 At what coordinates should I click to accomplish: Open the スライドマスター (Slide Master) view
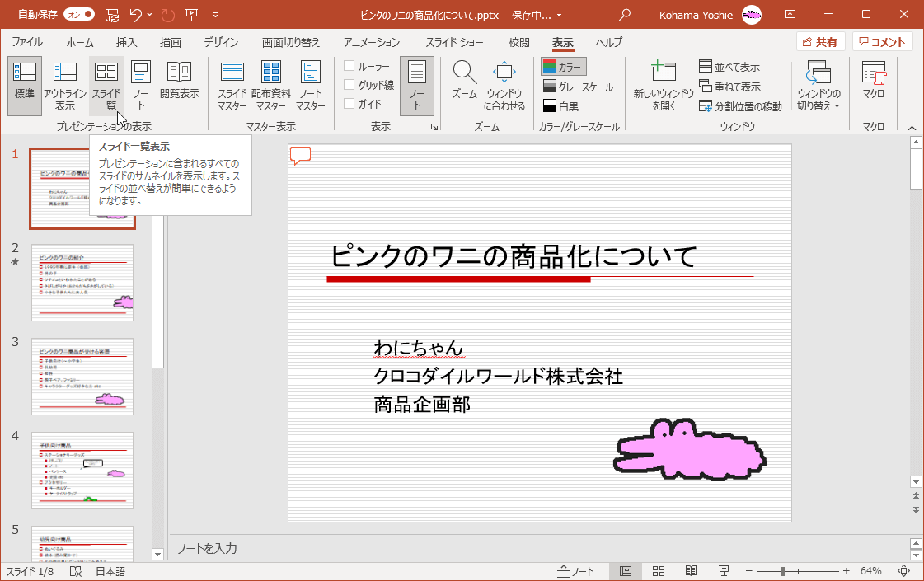(231, 86)
